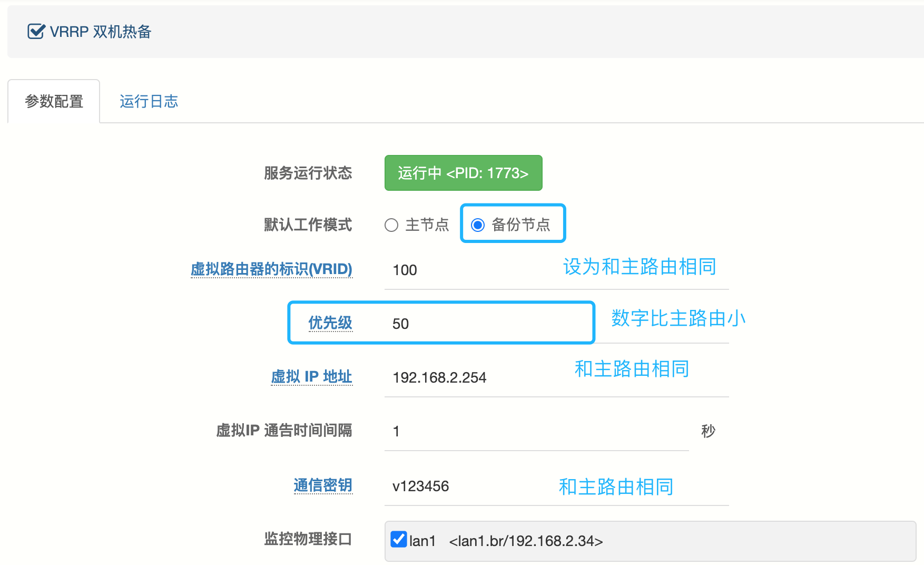The height and width of the screenshot is (565, 924).
Task: Select the 备份节点 radio button
Action: (x=478, y=225)
